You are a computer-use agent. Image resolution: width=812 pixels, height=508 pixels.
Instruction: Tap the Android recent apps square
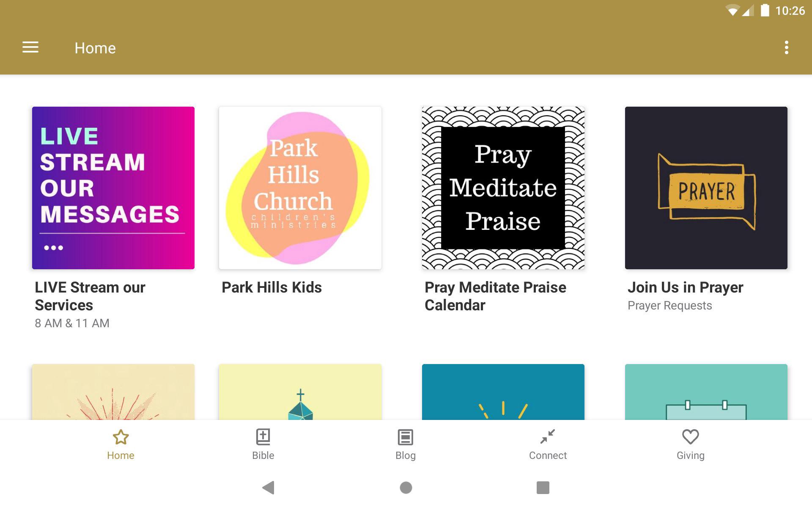[x=543, y=488]
